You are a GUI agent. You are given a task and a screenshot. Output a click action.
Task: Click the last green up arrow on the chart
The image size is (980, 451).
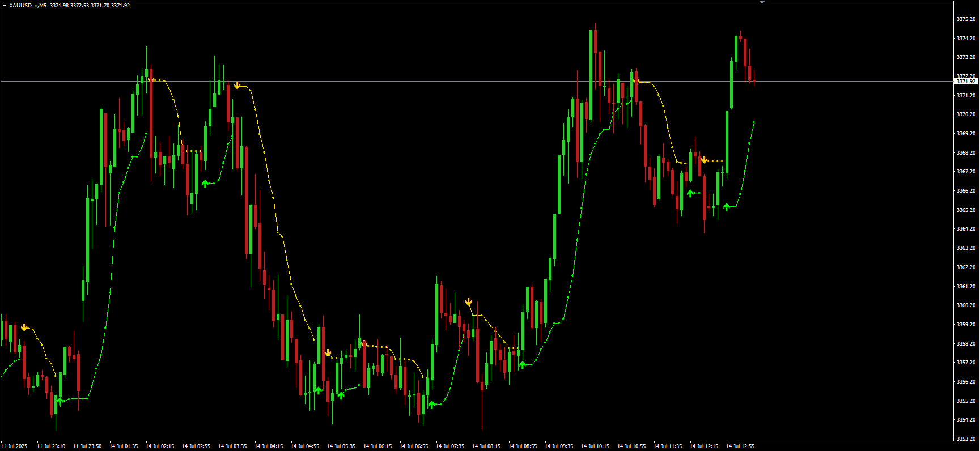point(727,207)
